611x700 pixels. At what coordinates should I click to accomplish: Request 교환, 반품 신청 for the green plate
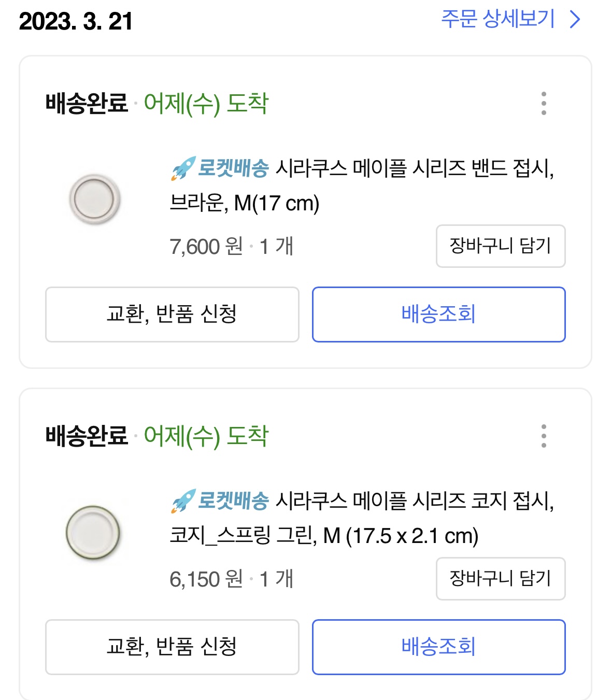[172, 647]
